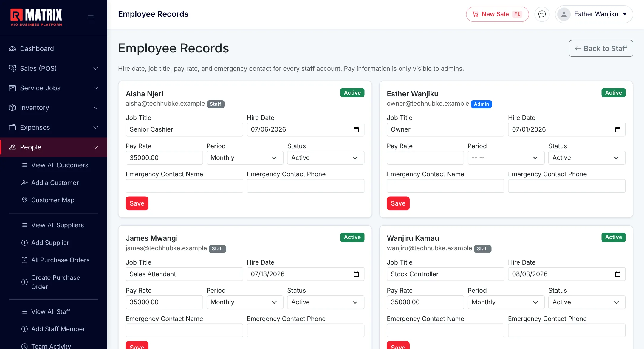Screen dimensions: 644x349
Task: Open View All Suppliers
Action: click(58, 225)
